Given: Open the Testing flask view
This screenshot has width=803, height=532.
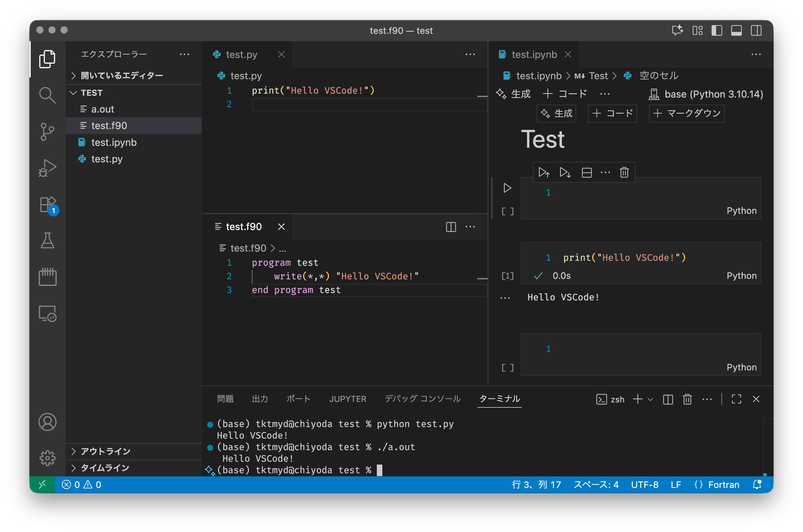Looking at the screenshot, I should [x=47, y=241].
